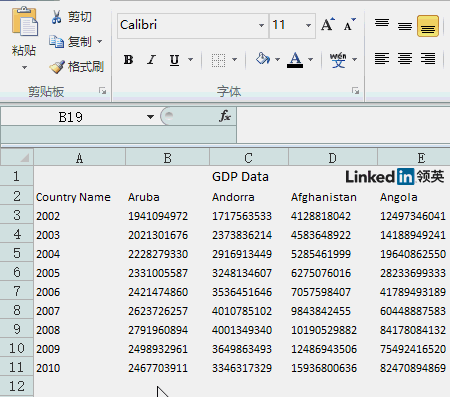Open the underline style dropdown arrow

tap(190, 60)
